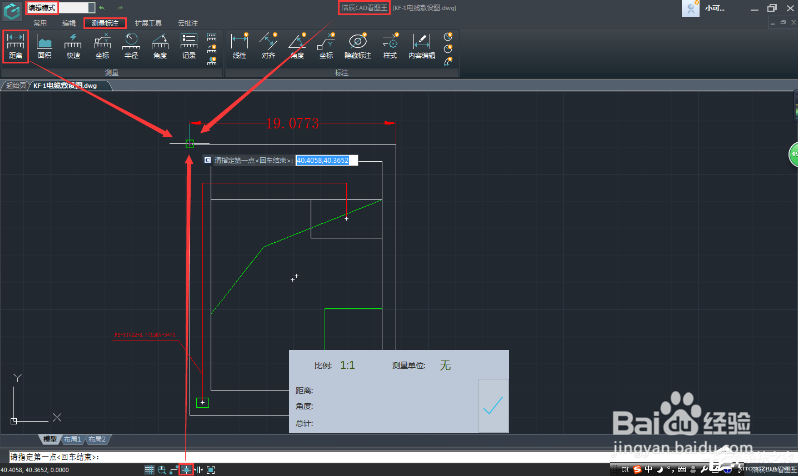Select the 半径 radius measure tool
798x476 pixels.
click(131, 45)
